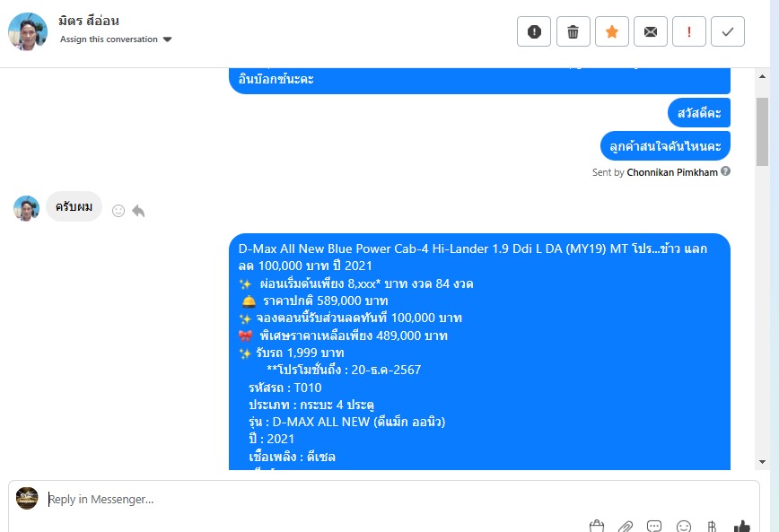Click dropdown arrow next to Assign this conversation
Screen dimensions: 779x532
(168, 39)
